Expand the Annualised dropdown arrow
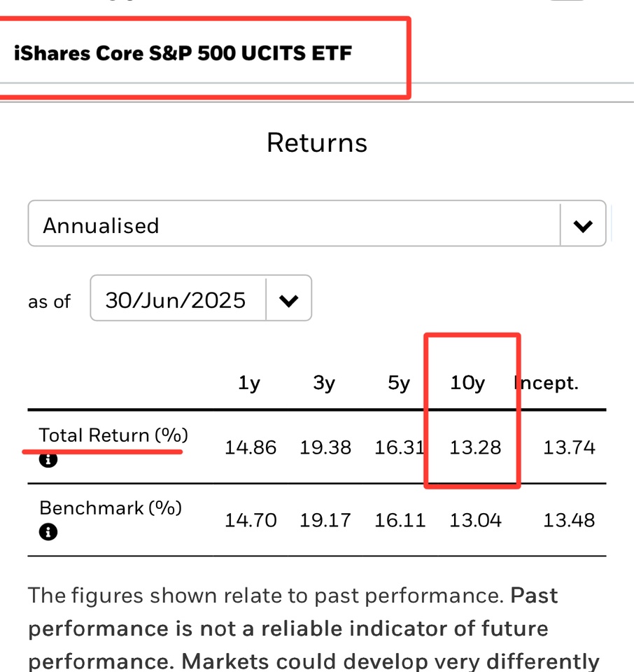Image resolution: width=634 pixels, height=672 pixels. (583, 225)
